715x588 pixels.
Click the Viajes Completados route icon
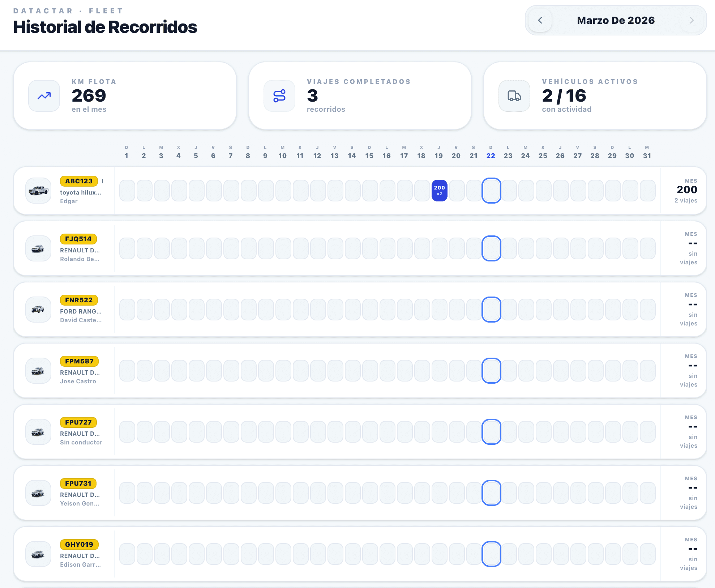[x=279, y=96]
